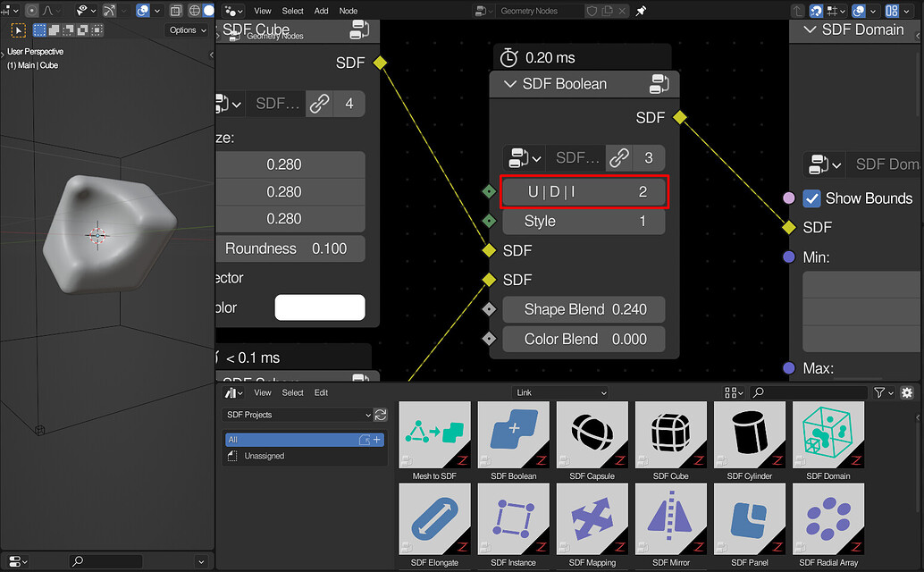The image size is (924, 572).
Task: Click SDF Boolean output SDF socket
Action: (x=680, y=117)
